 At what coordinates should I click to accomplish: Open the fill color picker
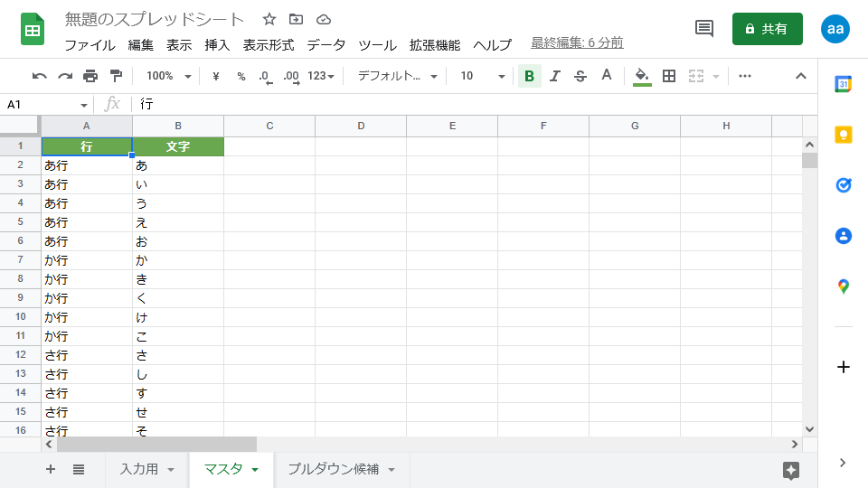[x=642, y=76]
